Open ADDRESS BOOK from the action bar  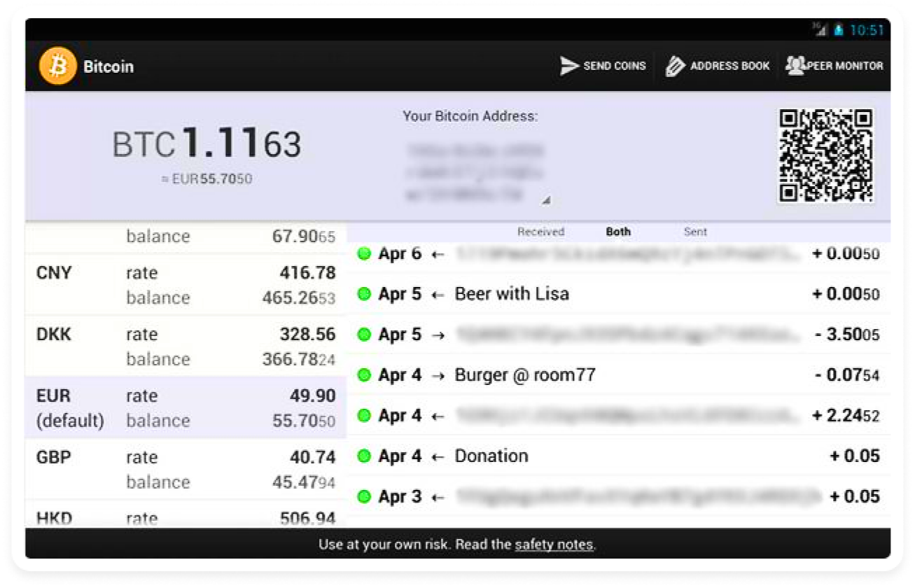pos(718,66)
